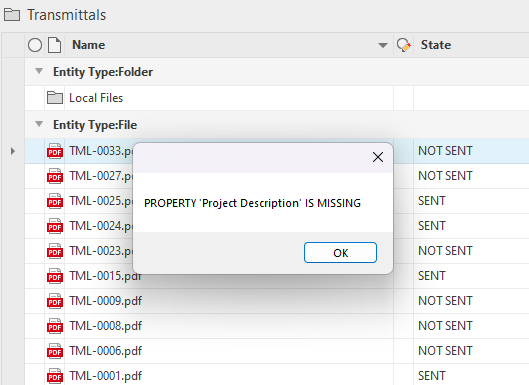Click NOT SENT state of TML-0027
529x385 pixels.
(445, 176)
